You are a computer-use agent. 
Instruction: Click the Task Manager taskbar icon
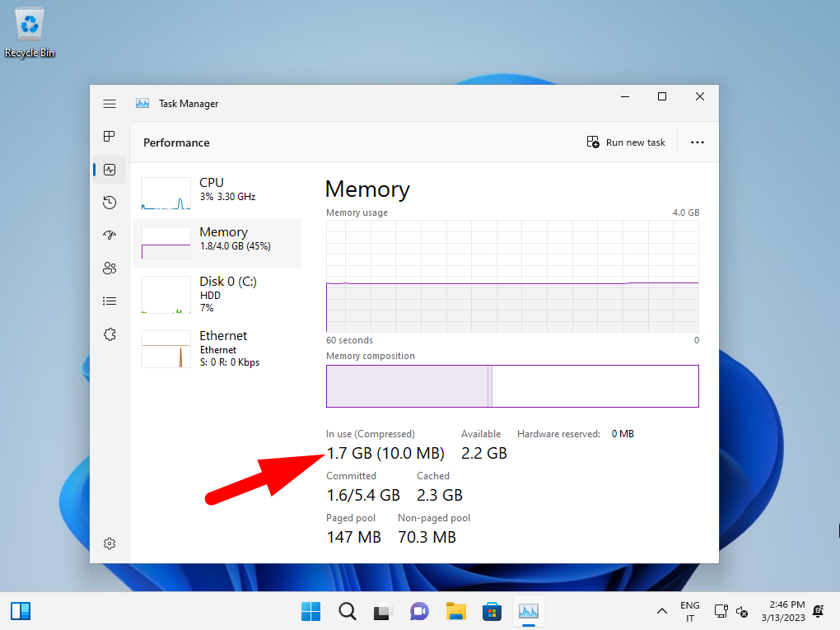tap(528, 611)
